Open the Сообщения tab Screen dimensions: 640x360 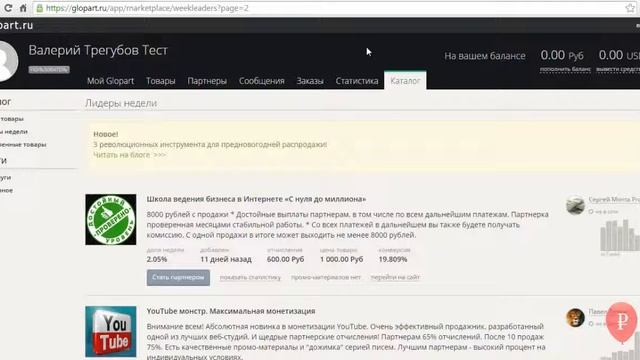click(262, 81)
